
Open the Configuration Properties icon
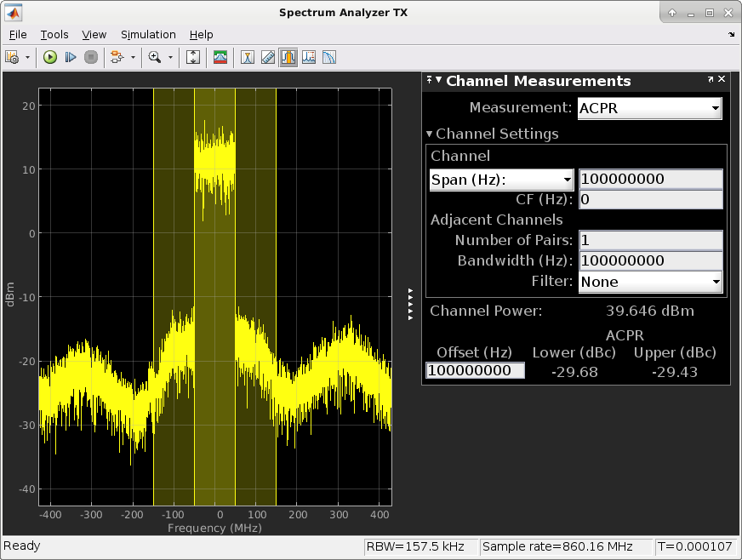pos(12,57)
